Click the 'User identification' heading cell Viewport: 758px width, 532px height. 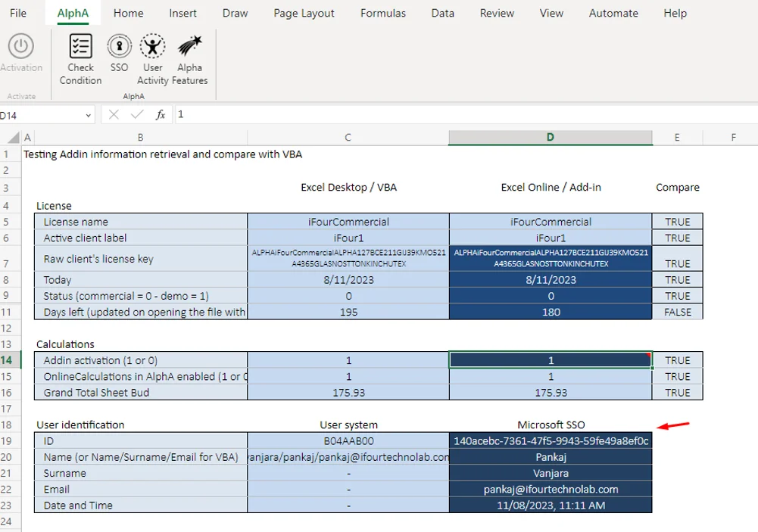(141, 425)
